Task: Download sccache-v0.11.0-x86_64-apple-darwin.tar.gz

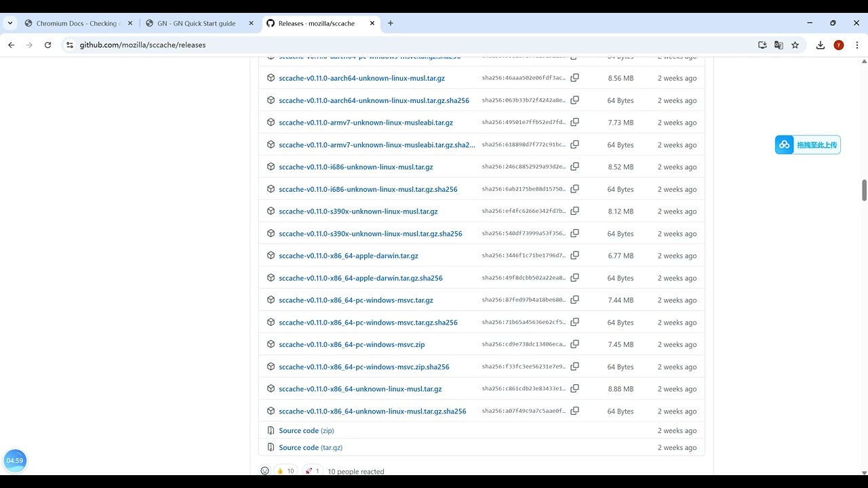Action: click(349, 256)
